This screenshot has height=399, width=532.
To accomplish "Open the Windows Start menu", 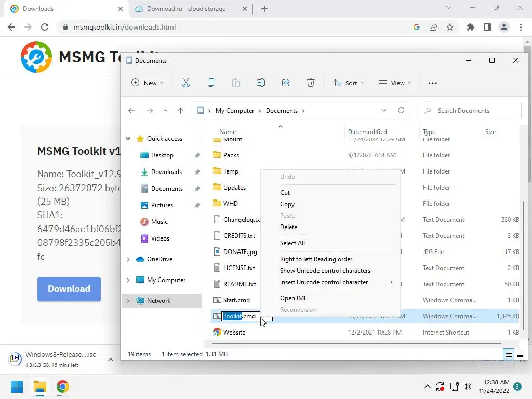I will [17, 387].
